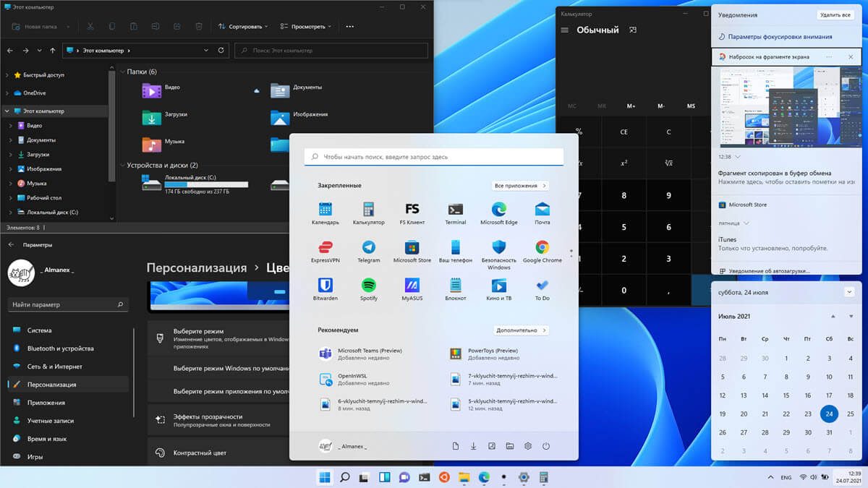
Task: Refresh the Explorer address bar
Action: tap(222, 51)
